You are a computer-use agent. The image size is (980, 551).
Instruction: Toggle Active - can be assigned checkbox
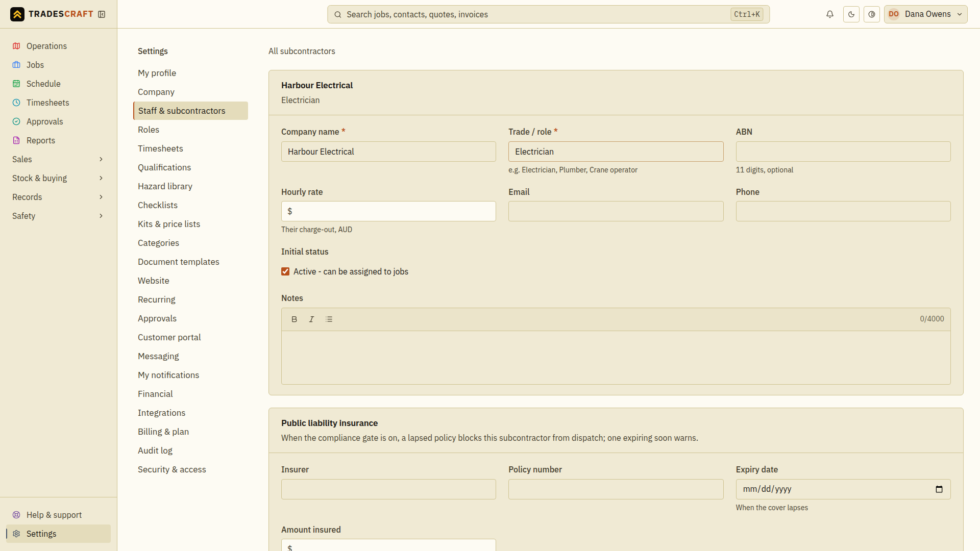tap(285, 271)
